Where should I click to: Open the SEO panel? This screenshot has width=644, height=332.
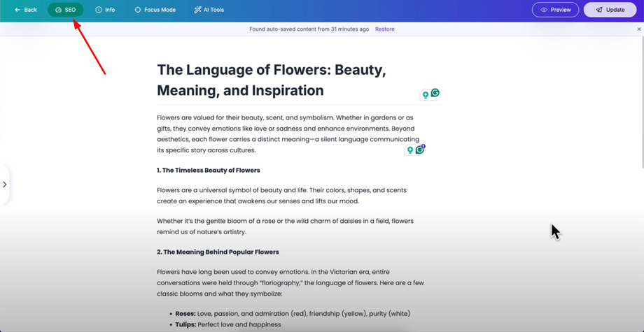pos(65,10)
